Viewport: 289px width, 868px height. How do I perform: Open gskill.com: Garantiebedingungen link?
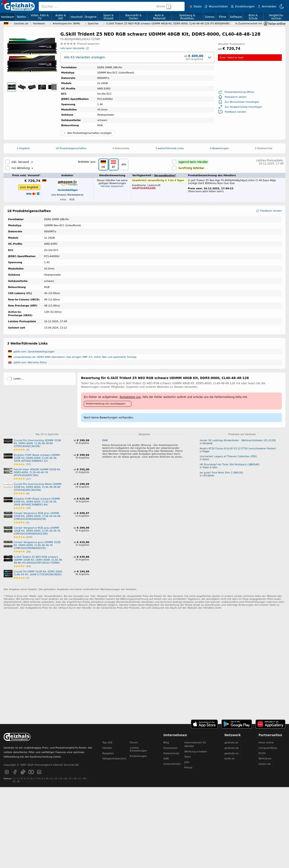34,352
